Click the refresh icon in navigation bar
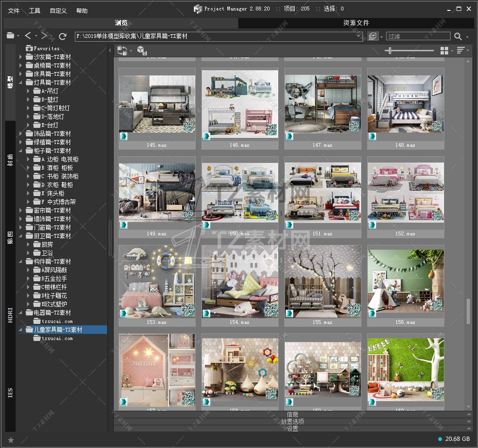The width and height of the screenshot is (478, 448). [63, 36]
